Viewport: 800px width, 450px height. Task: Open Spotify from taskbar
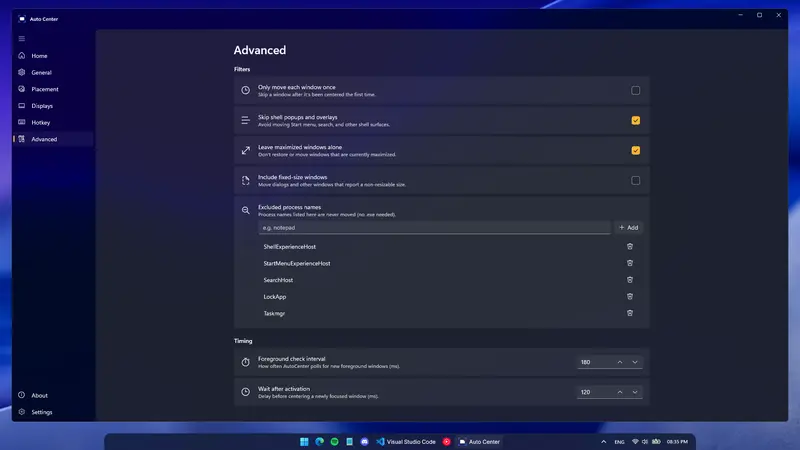(334, 442)
